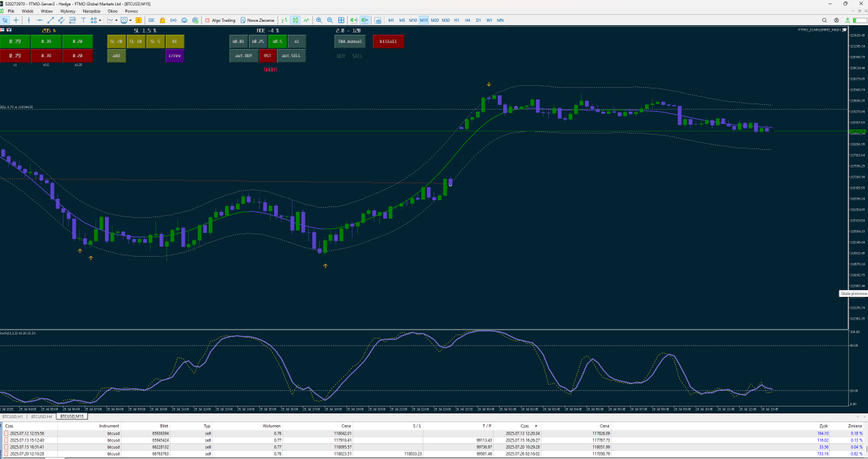Image resolution: width=868 pixels, height=459 pixels.
Task: Select the H4 timeframe
Action: coord(468,20)
